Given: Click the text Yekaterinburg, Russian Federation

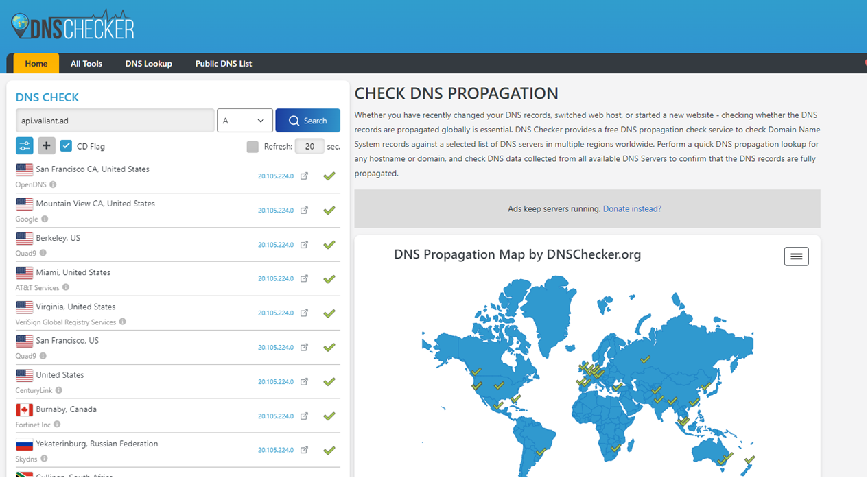Looking at the screenshot, I should 97,444.
